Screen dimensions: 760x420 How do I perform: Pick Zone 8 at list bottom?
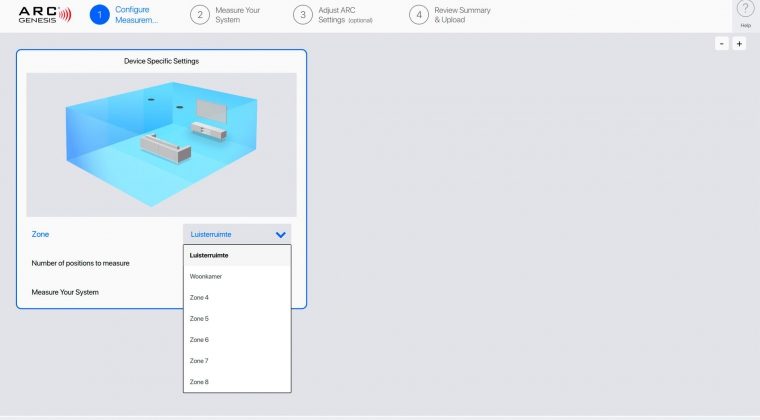pyautogui.click(x=237, y=382)
